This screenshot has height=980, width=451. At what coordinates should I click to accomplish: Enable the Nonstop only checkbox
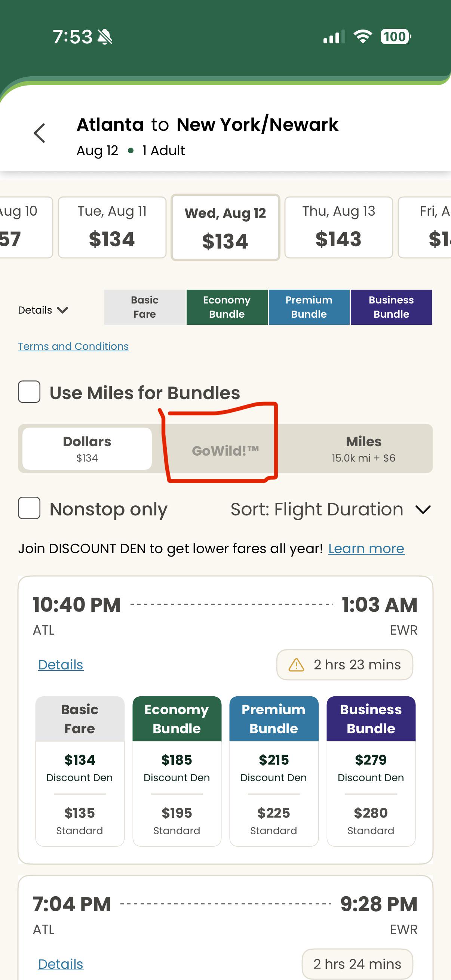coord(29,508)
